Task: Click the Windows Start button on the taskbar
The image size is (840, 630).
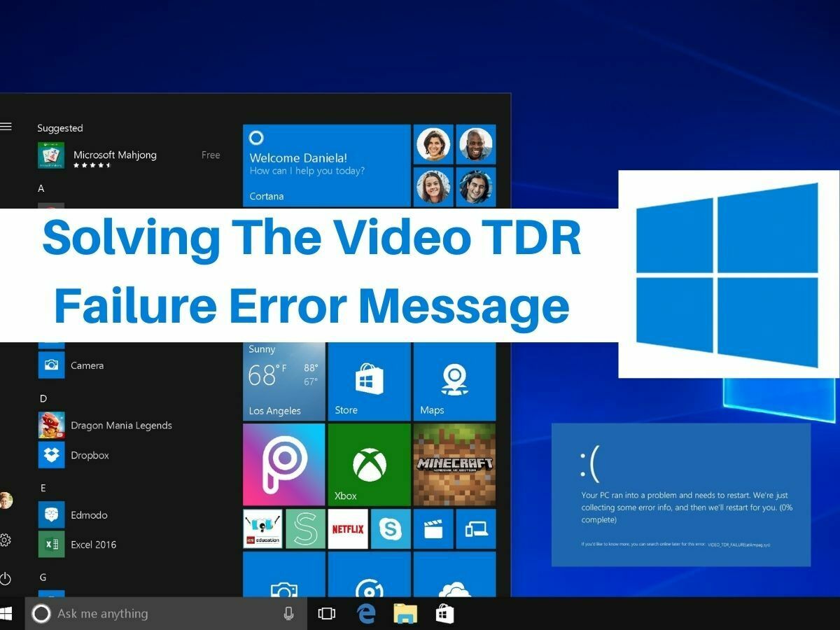Action: point(6,614)
